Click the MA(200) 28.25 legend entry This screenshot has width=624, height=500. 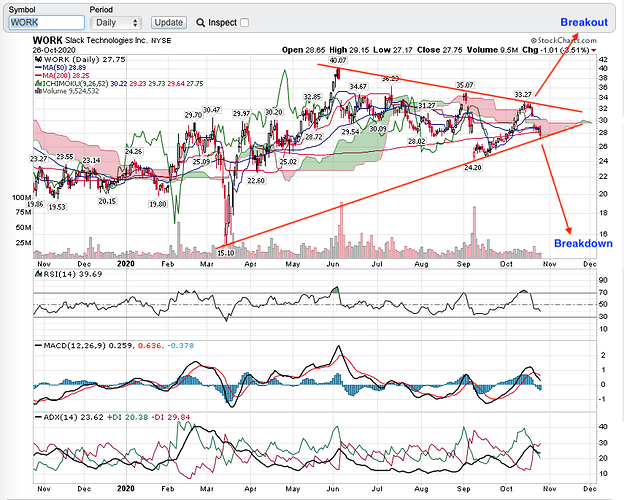coord(62,75)
